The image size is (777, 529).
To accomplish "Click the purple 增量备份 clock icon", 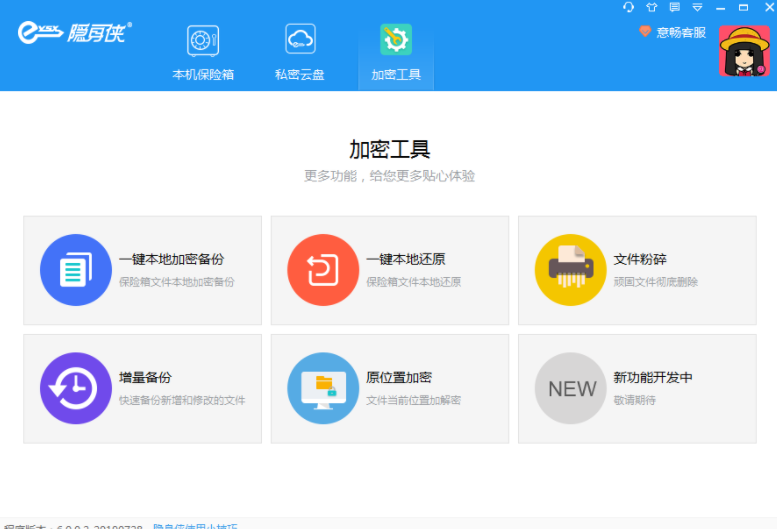I will (76, 388).
